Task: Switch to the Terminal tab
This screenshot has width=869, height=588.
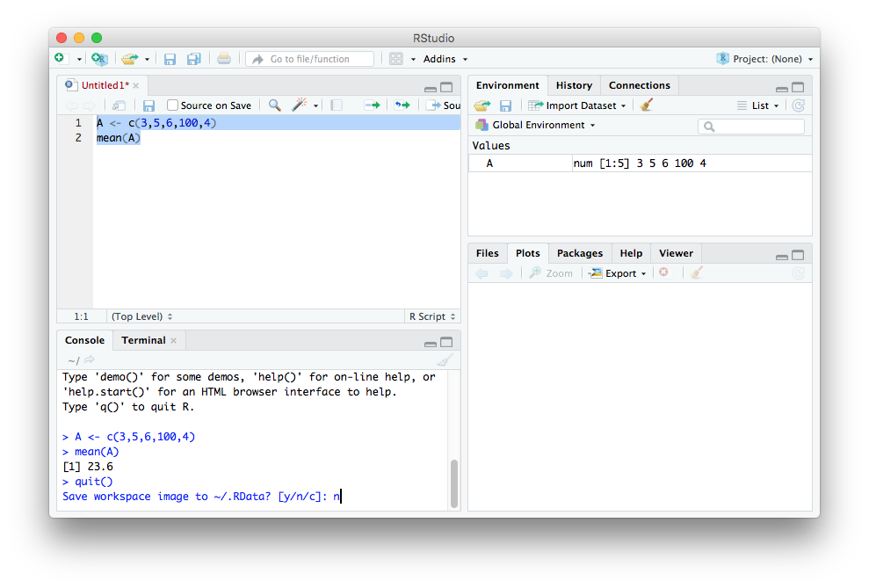Action: pos(143,340)
